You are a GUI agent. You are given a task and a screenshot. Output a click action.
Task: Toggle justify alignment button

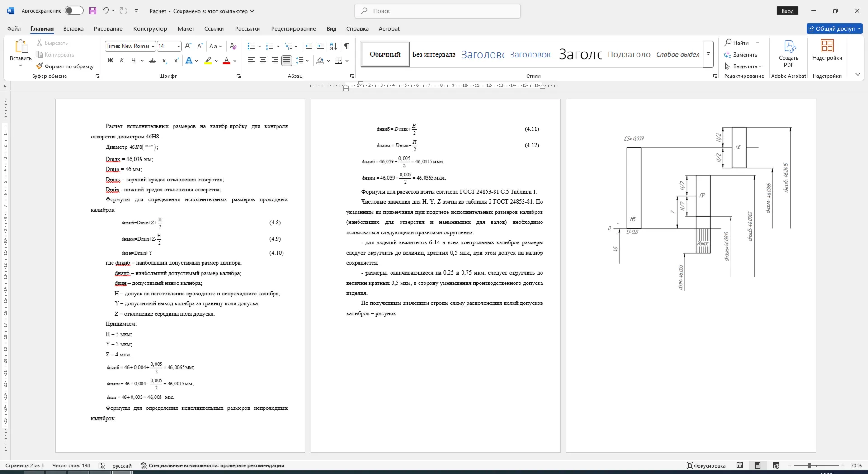(x=287, y=61)
